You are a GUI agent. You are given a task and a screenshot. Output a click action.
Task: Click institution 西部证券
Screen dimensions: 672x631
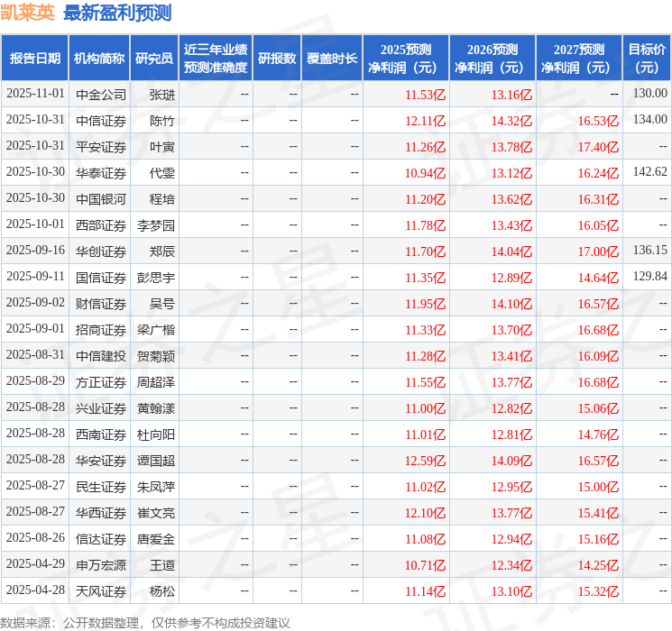(x=101, y=224)
